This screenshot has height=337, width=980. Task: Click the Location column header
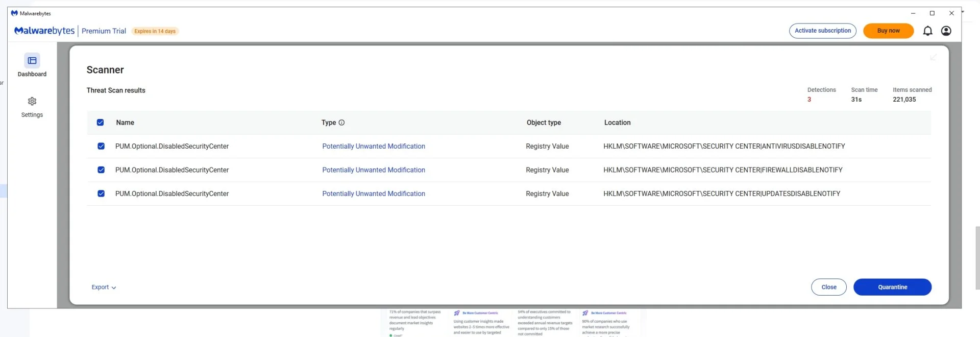(617, 123)
